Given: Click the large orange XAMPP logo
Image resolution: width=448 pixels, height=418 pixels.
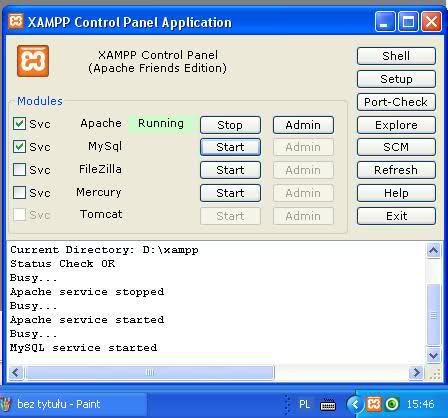Looking at the screenshot, I should pos(33,61).
